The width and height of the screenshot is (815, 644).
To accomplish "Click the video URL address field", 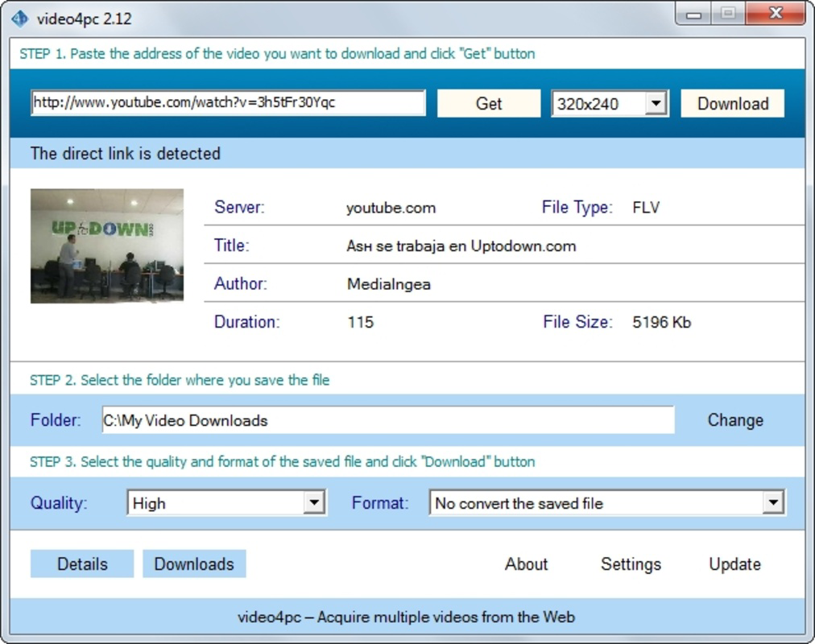I will [x=228, y=103].
